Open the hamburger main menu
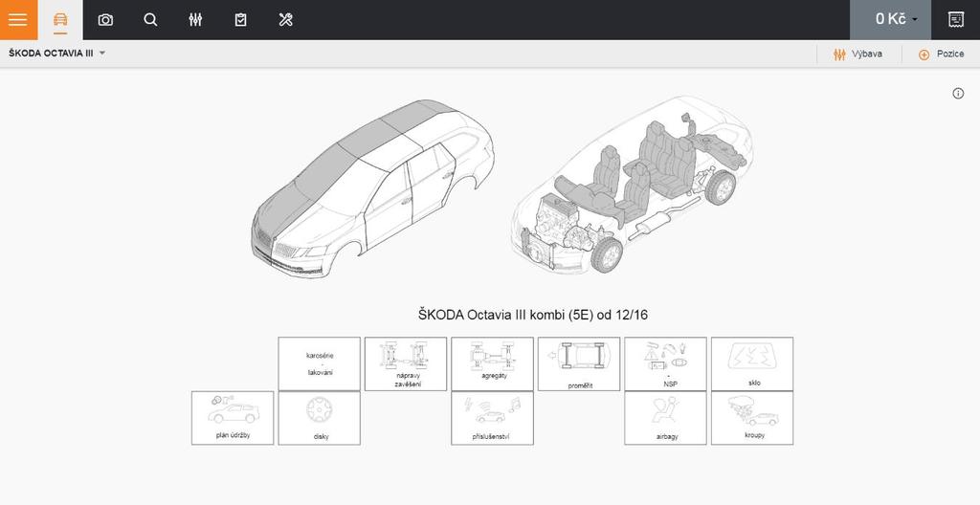Screen dimensions: 980x505 (18, 19)
